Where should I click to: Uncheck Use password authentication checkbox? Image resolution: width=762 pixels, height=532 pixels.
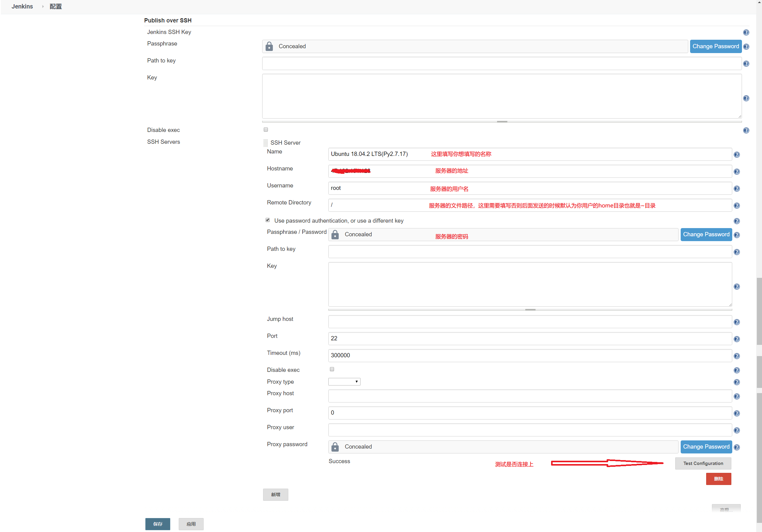(x=267, y=220)
